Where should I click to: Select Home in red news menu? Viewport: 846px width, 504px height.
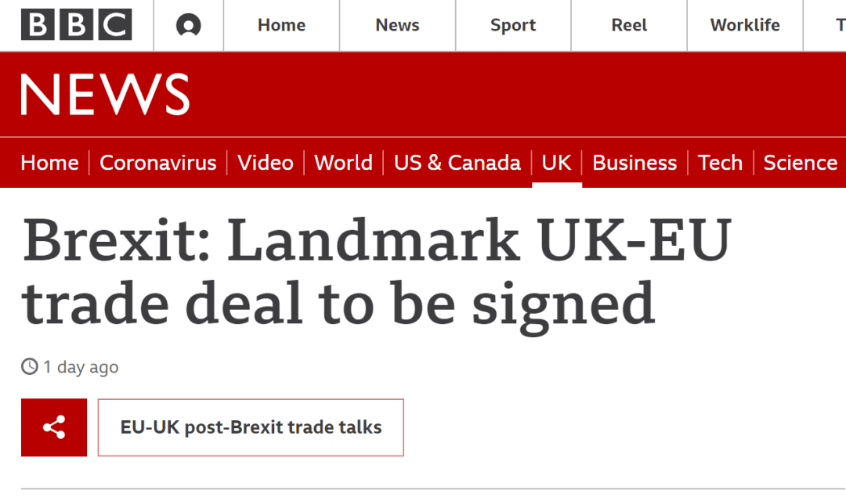(49, 163)
